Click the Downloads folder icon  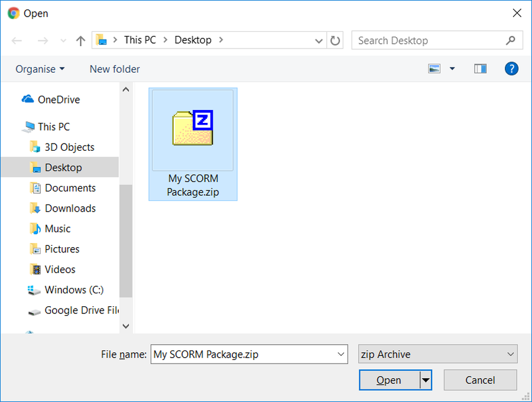[35, 208]
